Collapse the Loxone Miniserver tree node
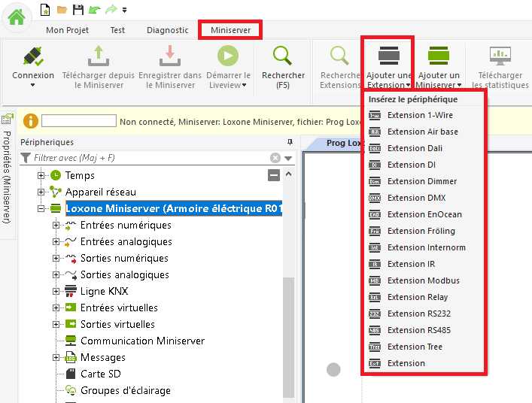Image resolution: width=532 pixels, height=403 pixels. (42, 209)
